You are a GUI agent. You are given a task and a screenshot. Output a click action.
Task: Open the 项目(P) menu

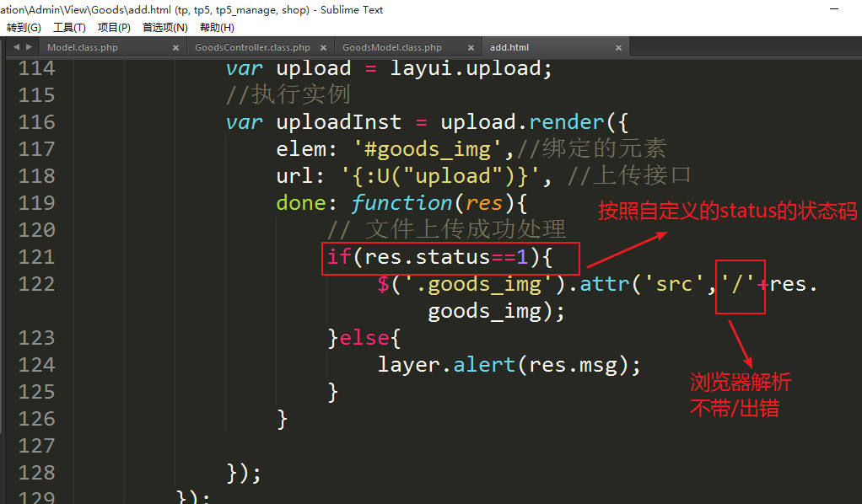click(x=114, y=28)
